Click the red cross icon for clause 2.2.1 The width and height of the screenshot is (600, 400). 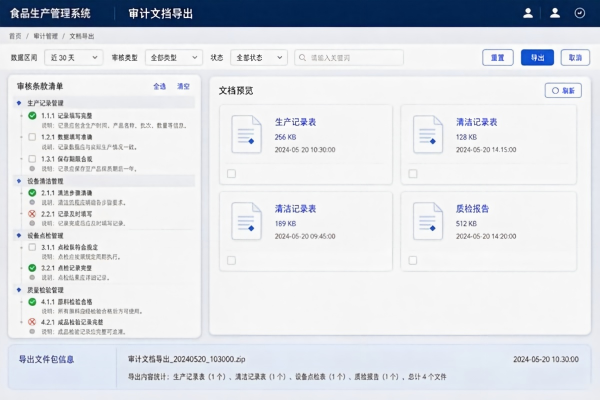coord(32,214)
